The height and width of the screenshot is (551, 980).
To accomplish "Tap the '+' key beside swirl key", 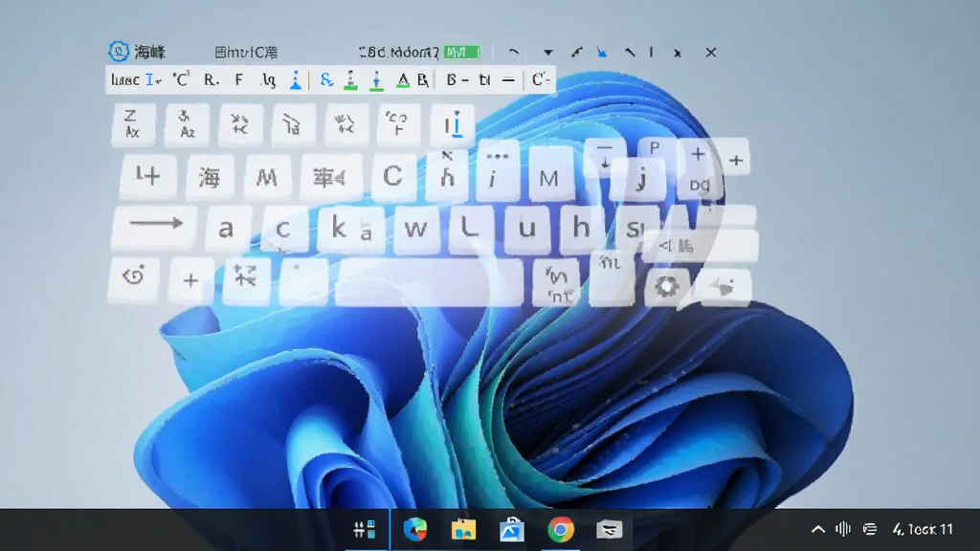I will [190, 280].
